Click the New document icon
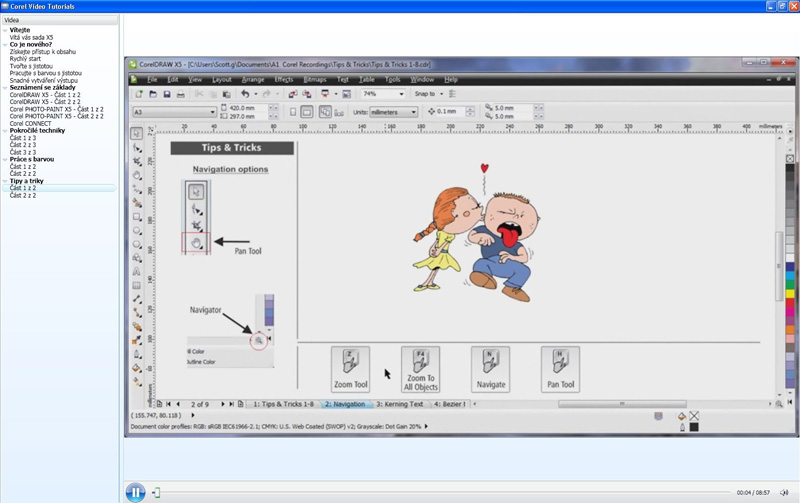The image size is (800, 503). [139, 94]
